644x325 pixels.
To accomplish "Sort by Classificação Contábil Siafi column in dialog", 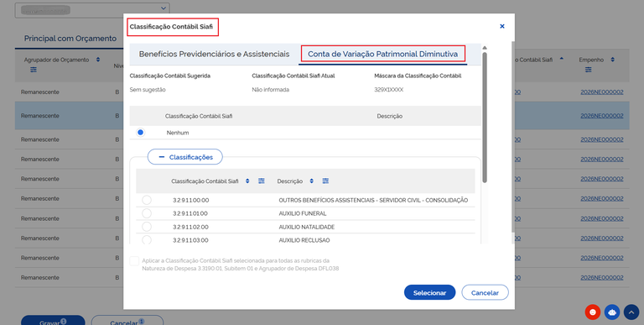I will coord(247,181).
